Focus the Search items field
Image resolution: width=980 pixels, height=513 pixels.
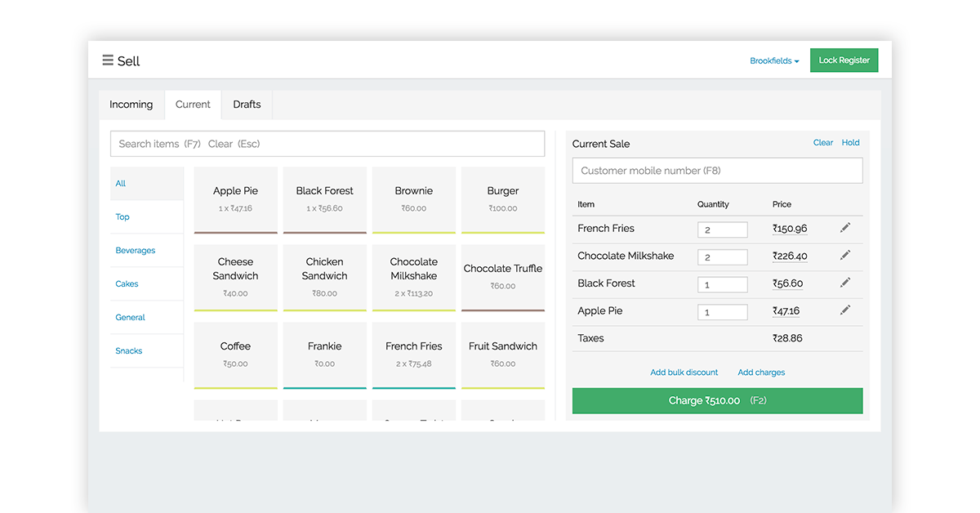(327, 144)
